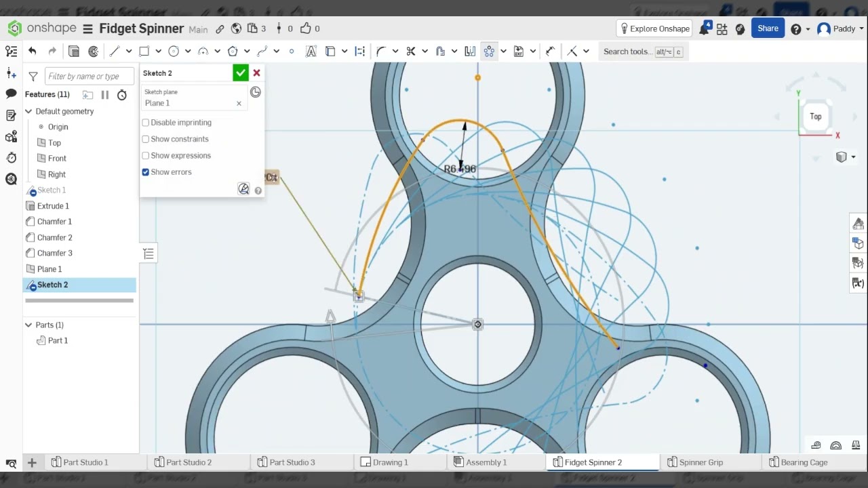Select the Point sketch tool
The image size is (868, 488).
tap(292, 52)
